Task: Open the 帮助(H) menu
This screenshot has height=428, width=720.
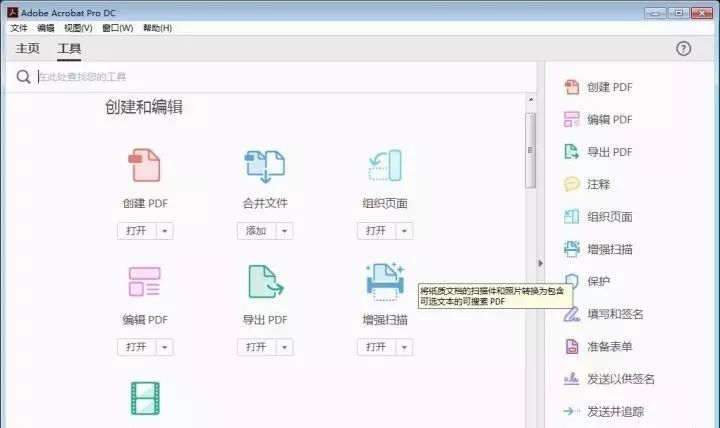Action: pyautogui.click(x=158, y=28)
